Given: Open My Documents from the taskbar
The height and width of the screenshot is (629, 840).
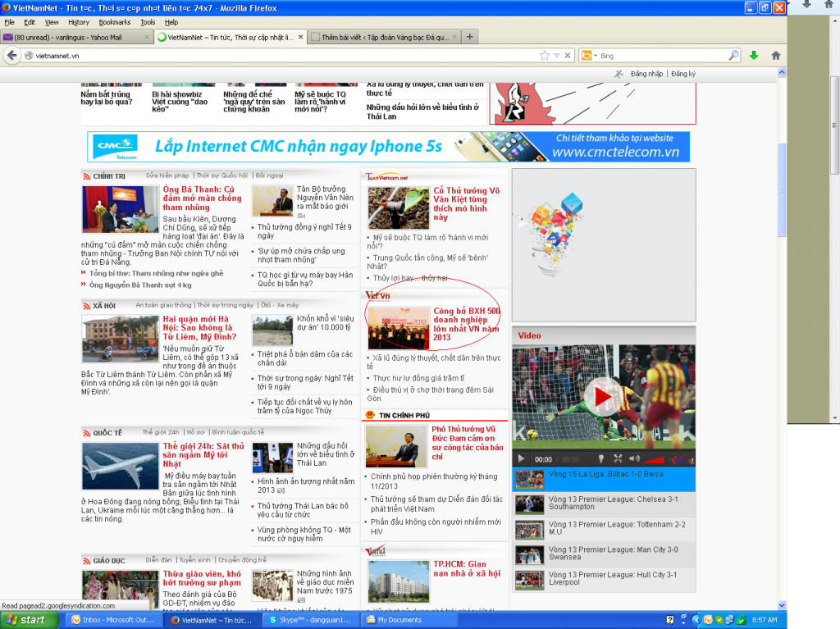Looking at the screenshot, I should coord(410,620).
